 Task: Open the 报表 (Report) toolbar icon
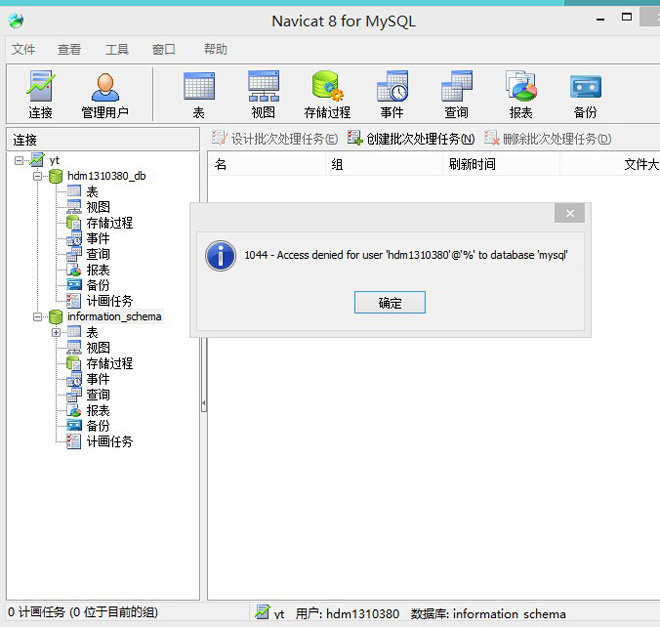point(521,95)
